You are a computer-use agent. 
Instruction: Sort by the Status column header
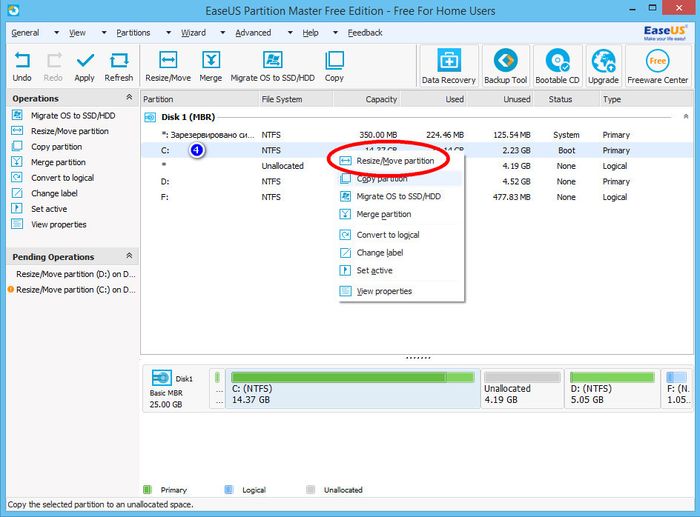pyautogui.click(x=567, y=99)
